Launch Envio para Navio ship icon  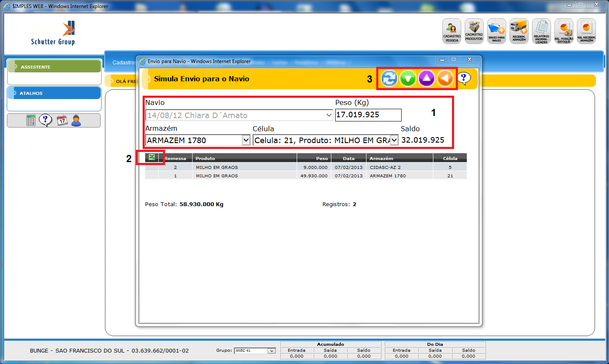pyautogui.click(x=496, y=31)
